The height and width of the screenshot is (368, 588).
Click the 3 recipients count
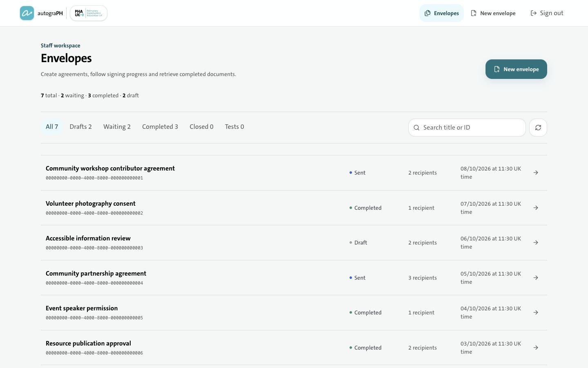(x=423, y=278)
